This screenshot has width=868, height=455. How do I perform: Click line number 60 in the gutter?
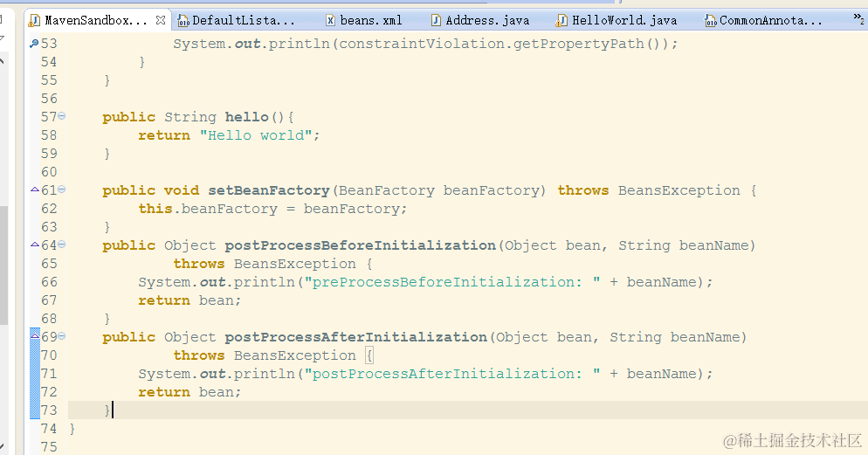[49, 171]
